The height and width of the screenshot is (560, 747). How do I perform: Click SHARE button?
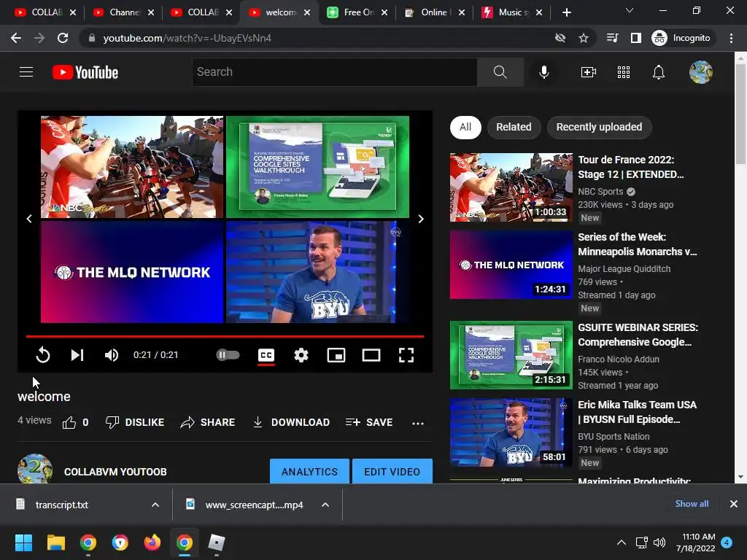pos(208,422)
